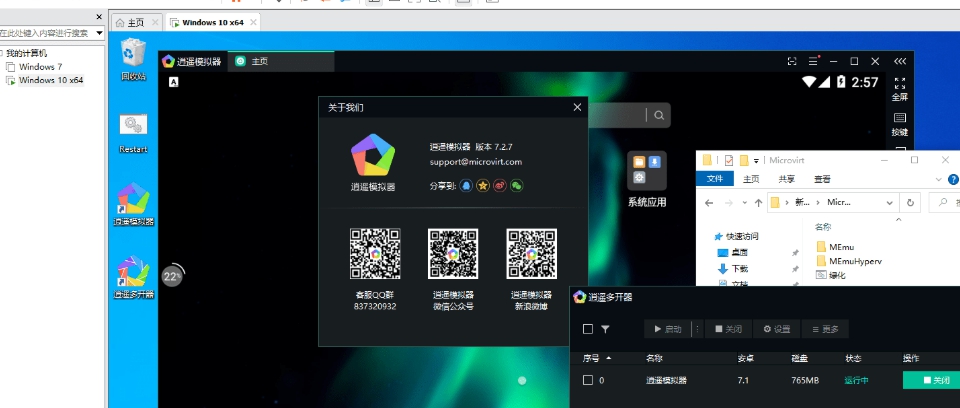Screen dimensions: 960x408
Task: Open the Explorer quick access toolbar dropdown arrow
Action: 757,161
